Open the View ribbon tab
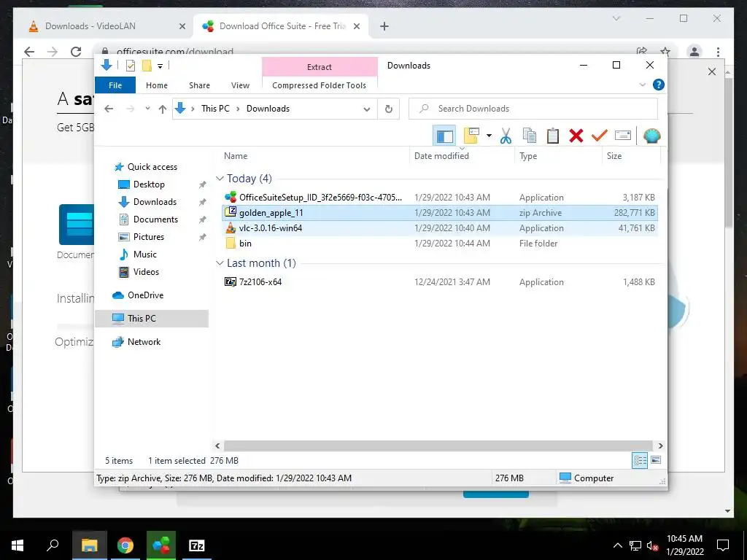Screen dimensions: 747x560 240,85
